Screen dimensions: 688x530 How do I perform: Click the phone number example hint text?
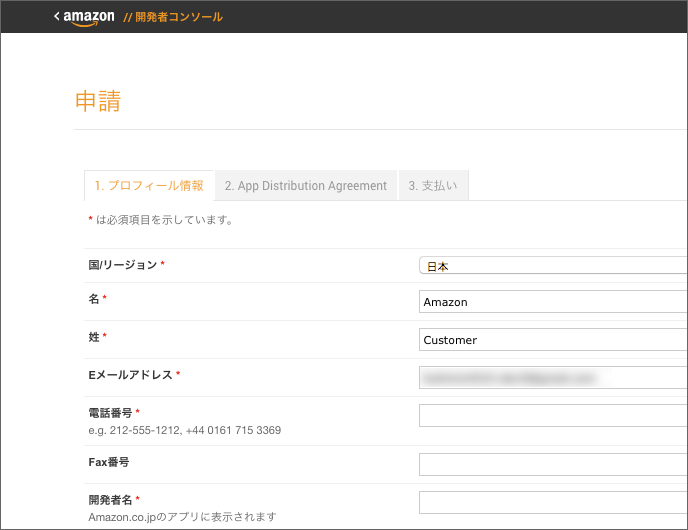(x=184, y=430)
